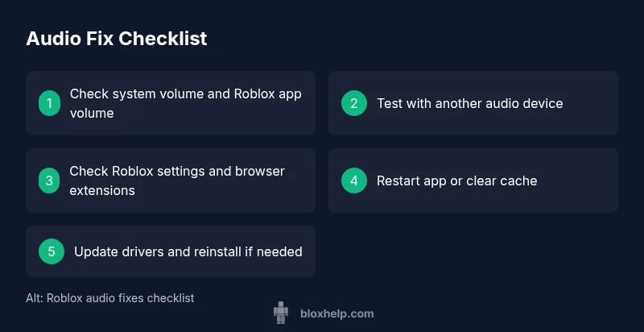Click the green number 2 badge
The image size is (644, 332).
click(x=353, y=103)
